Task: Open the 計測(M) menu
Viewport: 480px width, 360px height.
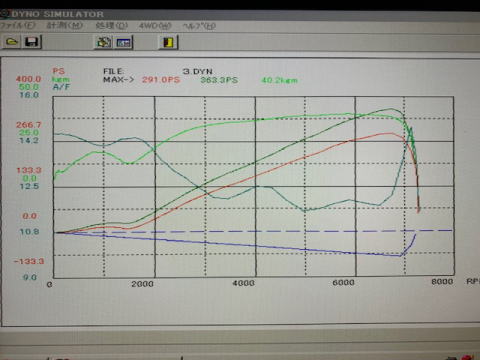Action: (x=65, y=25)
